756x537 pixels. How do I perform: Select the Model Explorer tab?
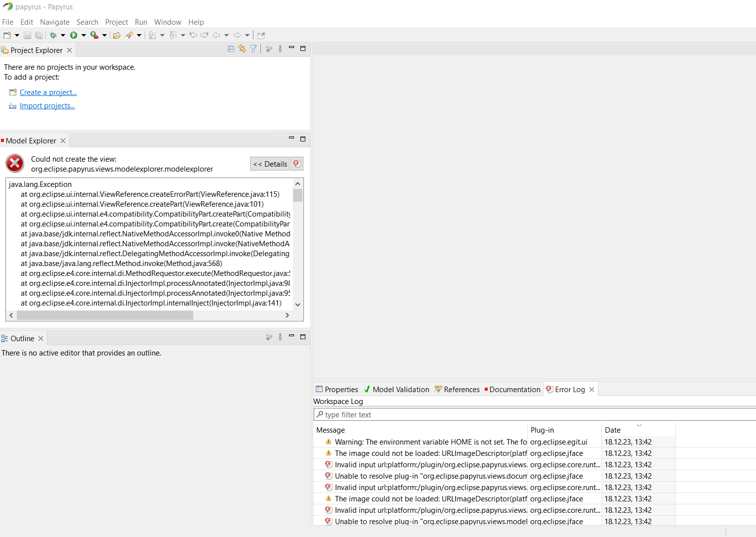[31, 141]
